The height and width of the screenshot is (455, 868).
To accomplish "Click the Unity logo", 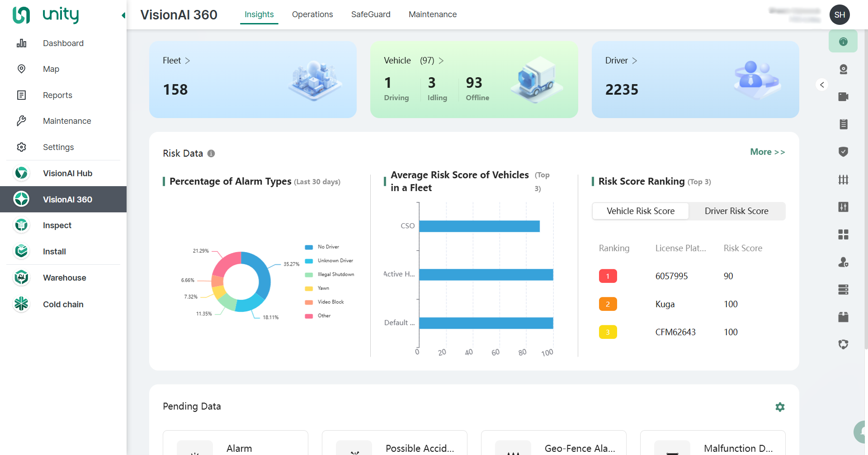I will (x=46, y=15).
